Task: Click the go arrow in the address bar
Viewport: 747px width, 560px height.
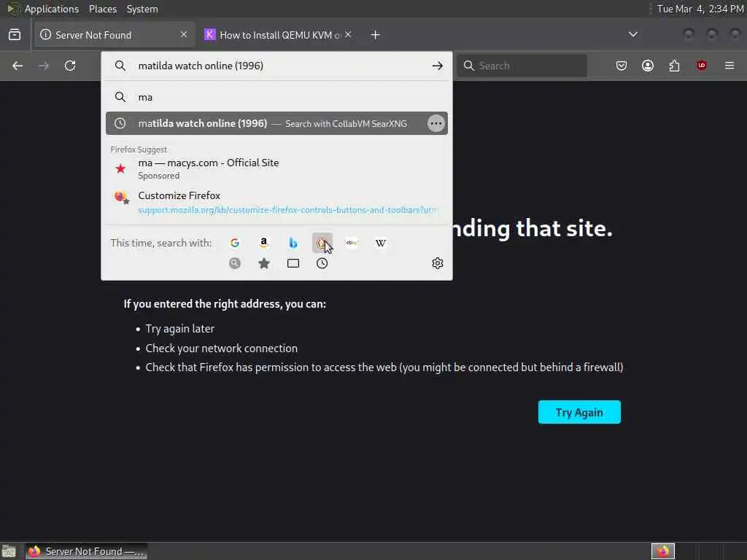Action: click(438, 66)
